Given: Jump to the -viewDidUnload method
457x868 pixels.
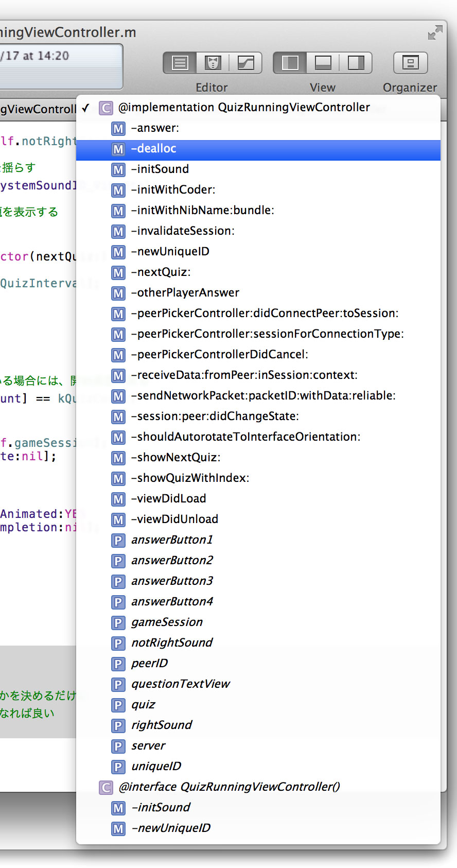Looking at the screenshot, I should 258,519.
